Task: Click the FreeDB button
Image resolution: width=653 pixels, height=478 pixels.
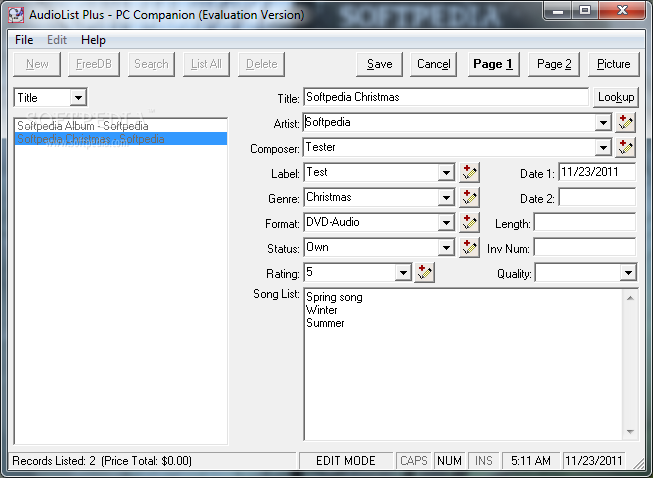Action: [94, 64]
